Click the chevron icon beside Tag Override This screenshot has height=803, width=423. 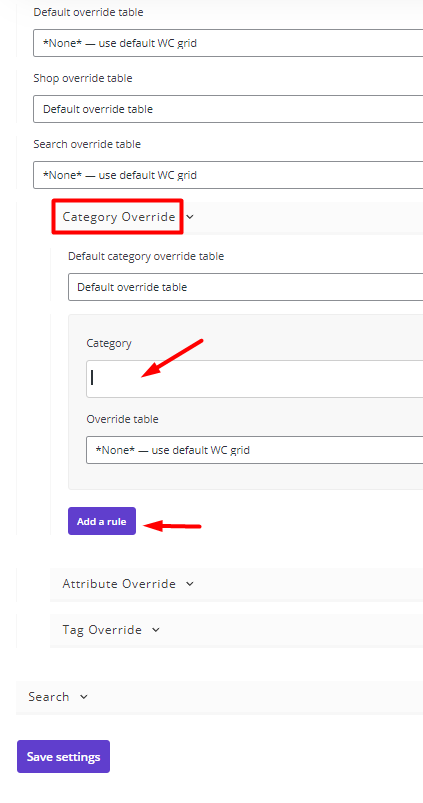point(156,630)
